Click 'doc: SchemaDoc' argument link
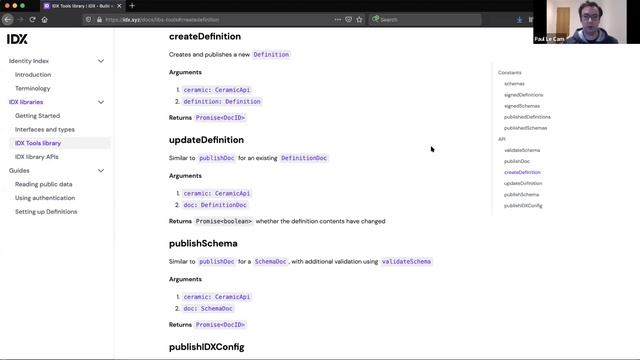The width and height of the screenshot is (640, 360). [208, 309]
